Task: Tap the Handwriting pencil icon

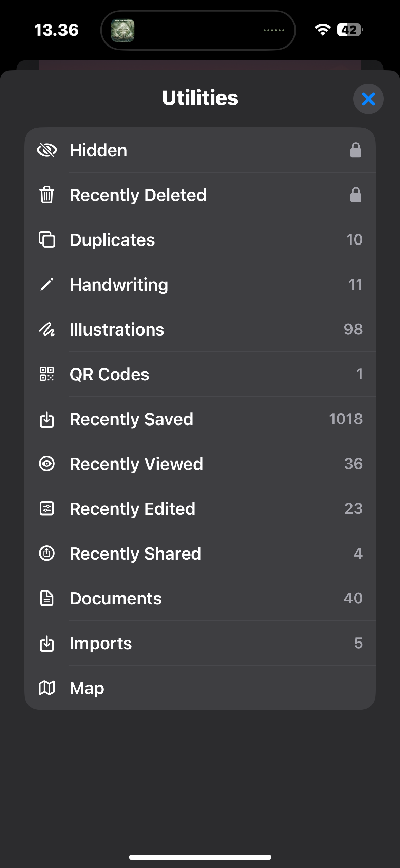Action: 47,285
